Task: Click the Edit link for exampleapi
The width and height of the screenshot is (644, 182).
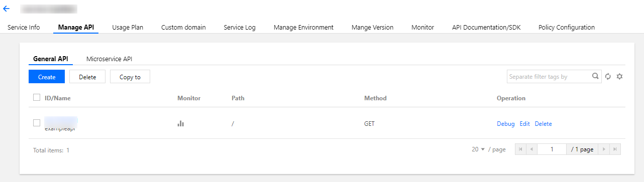Action: tap(525, 124)
